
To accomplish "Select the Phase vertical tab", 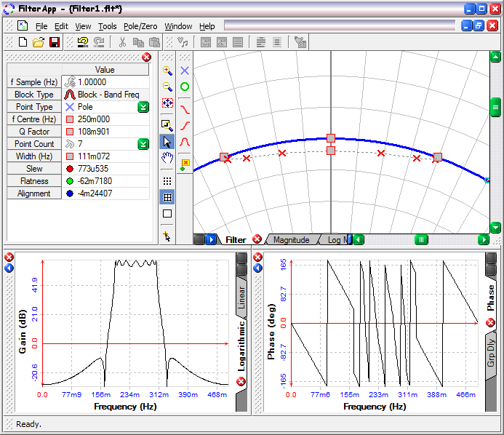I will coord(490,298).
